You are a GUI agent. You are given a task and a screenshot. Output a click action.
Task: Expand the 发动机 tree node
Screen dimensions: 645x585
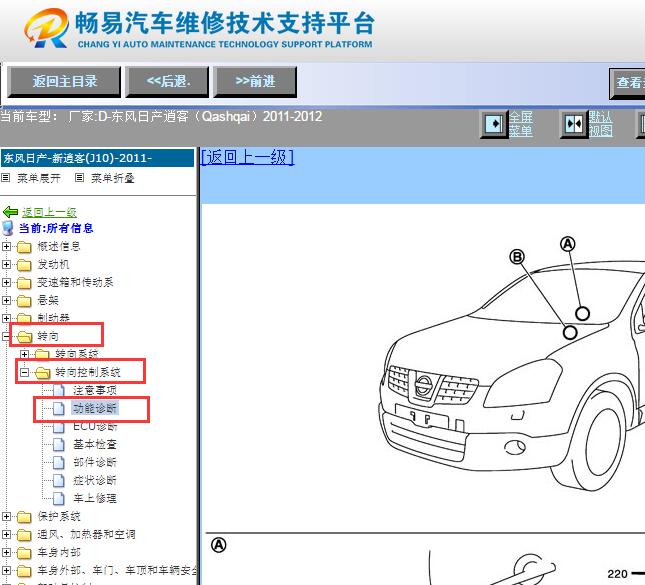[x=6, y=265]
